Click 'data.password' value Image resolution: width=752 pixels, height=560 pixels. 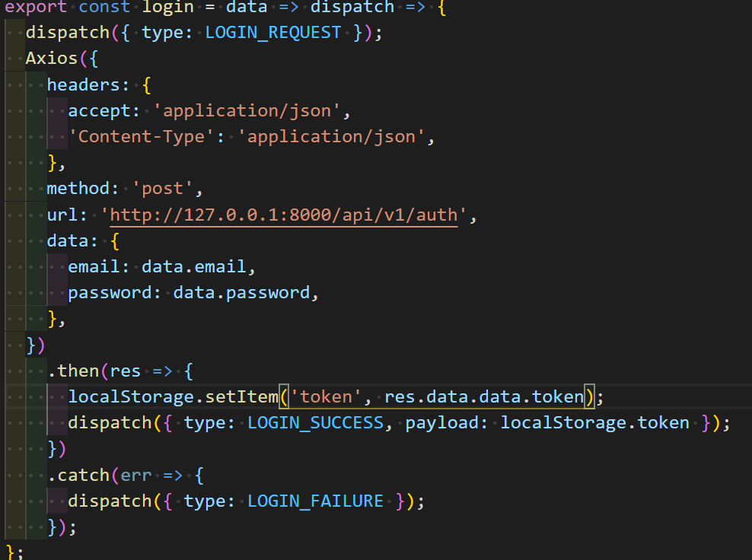point(241,292)
